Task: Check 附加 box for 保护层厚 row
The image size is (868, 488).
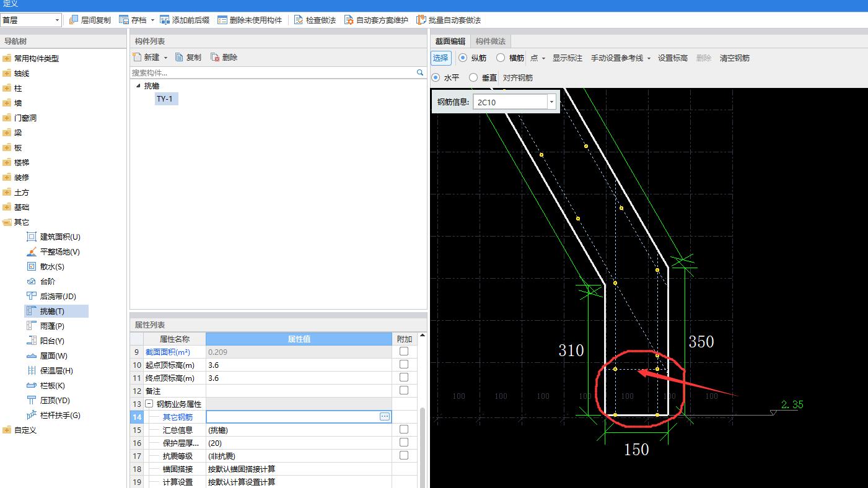Action: pos(404,442)
